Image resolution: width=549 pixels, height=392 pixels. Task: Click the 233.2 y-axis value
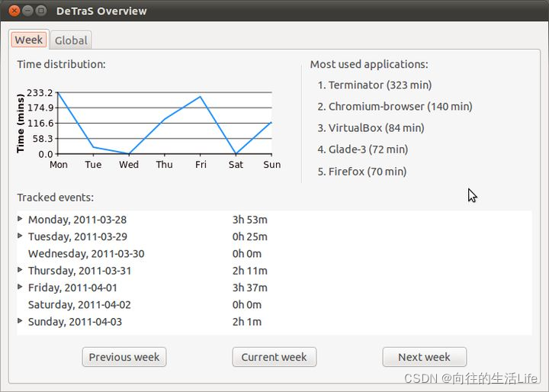(x=40, y=93)
